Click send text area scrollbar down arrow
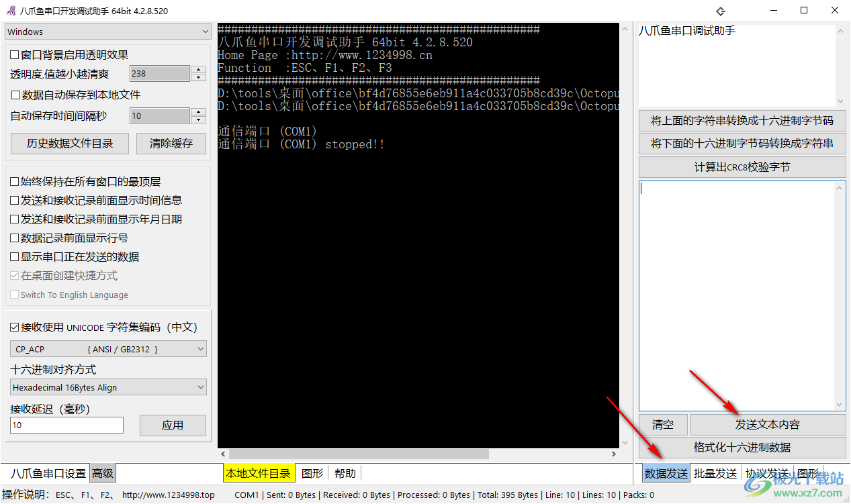This screenshot has width=851, height=504. point(840,405)
